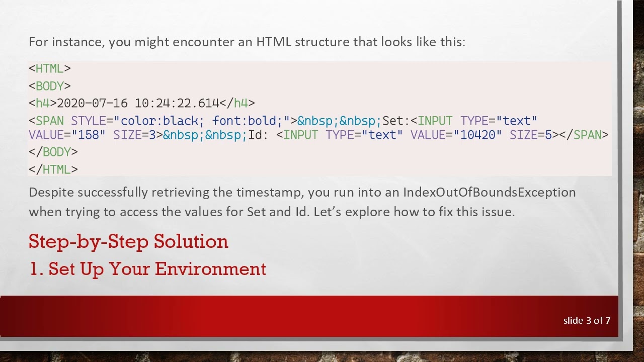Screen dimensions: 644x362
Task: Click the closing </HTML> tag line
Action: (x=53, y=169)
